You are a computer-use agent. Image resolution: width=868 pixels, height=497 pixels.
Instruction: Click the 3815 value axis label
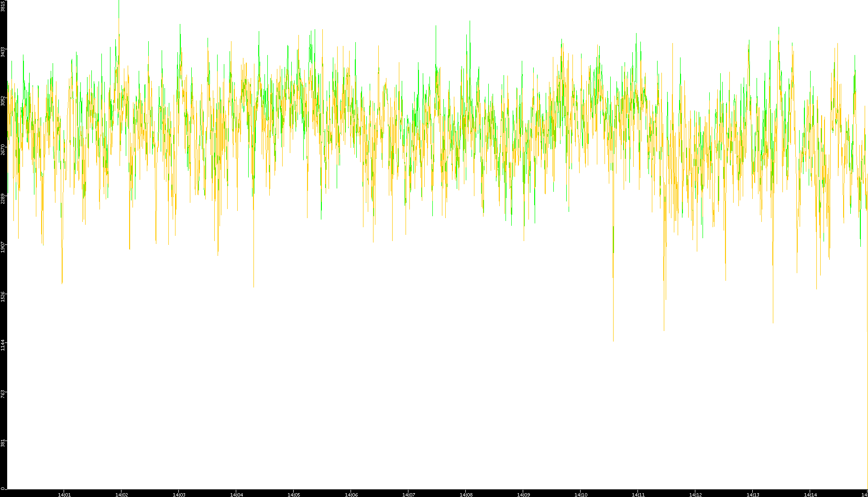[x=3, y=6]
